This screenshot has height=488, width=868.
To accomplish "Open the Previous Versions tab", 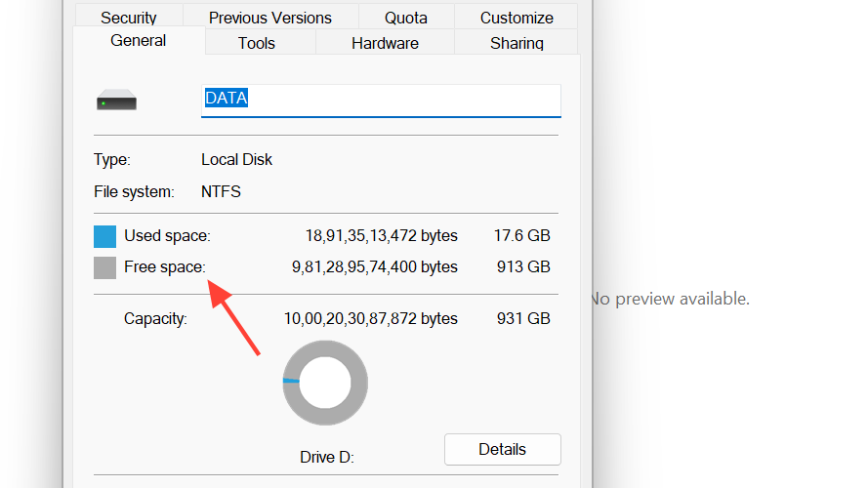I will tap(270, 18).
